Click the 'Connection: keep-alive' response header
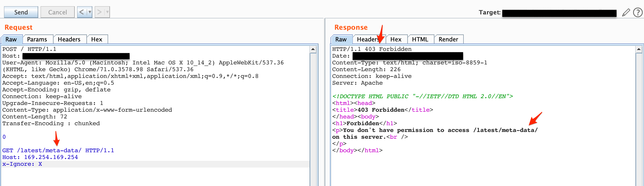This screenshot has width=644, height=186. click(x=372, y=76)
